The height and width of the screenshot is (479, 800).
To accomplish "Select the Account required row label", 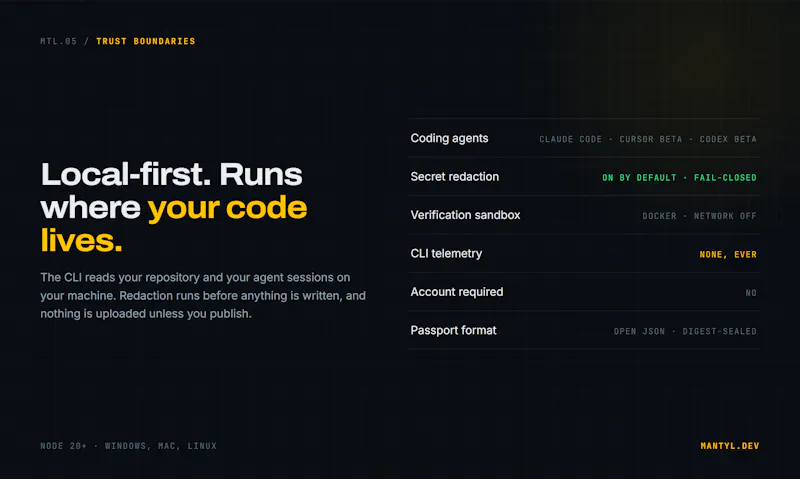I will [457, 292].
